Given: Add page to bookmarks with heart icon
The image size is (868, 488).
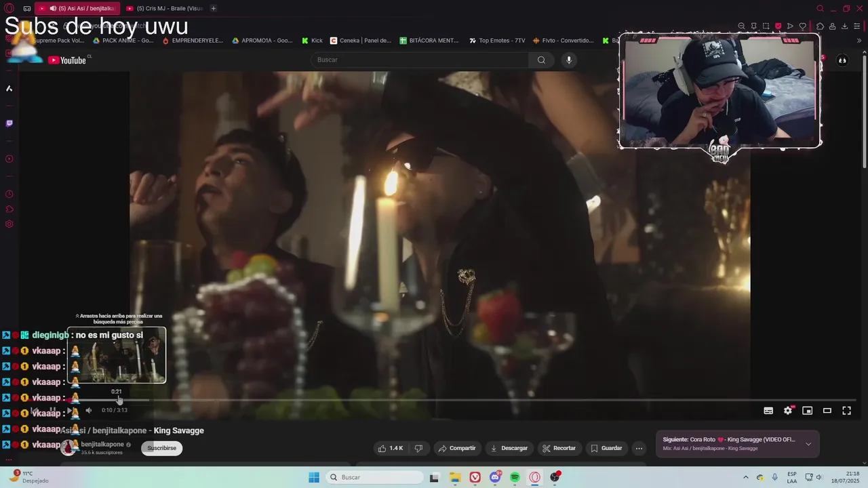Looking at the screenshot, I should click(x=802, y=26).
